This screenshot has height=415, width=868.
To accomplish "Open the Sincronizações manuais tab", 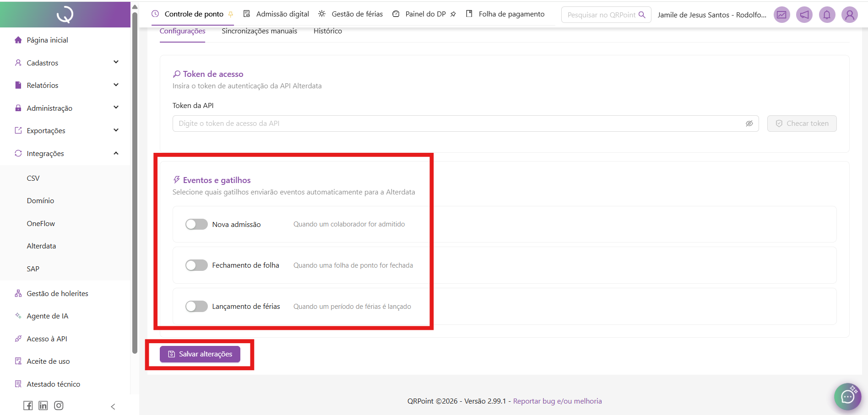I will pyautogui.click(x=259, y=31).
